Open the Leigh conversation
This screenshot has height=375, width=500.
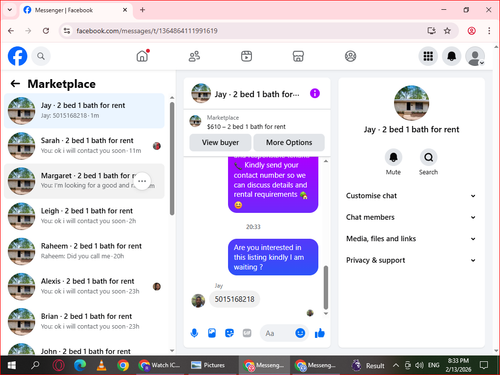(84, 216)
